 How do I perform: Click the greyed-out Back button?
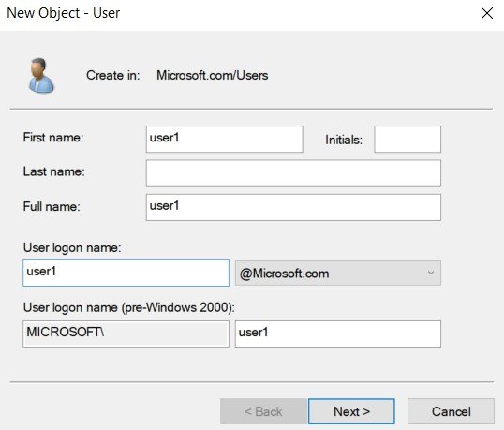point(263,411)
